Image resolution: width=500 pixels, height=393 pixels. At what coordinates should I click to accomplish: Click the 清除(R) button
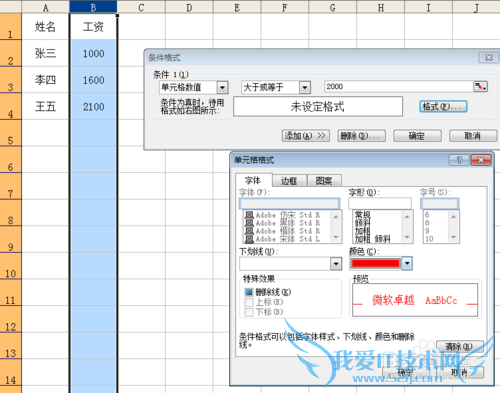point(460,346)
